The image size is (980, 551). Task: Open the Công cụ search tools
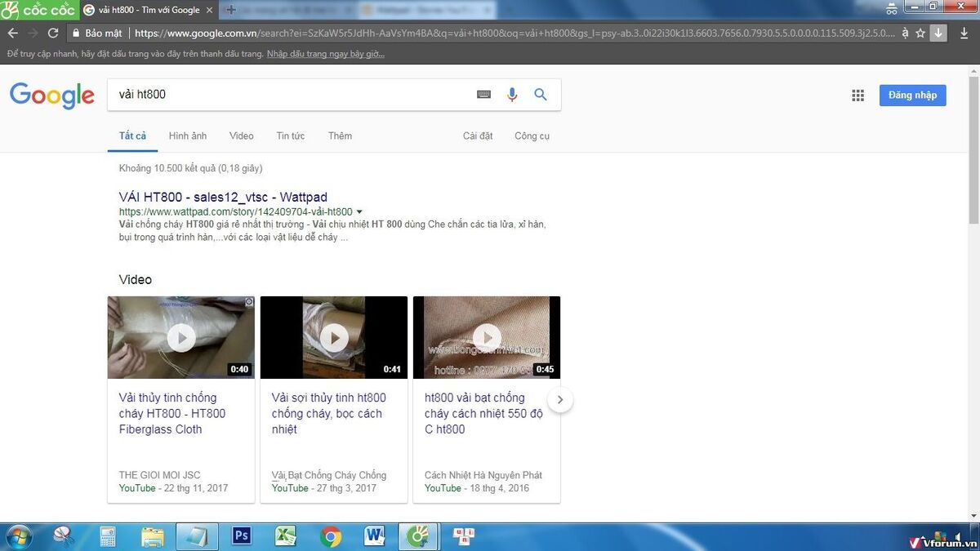[x=532, y=136]
